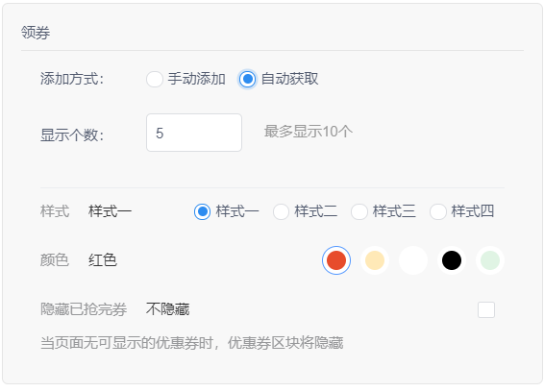The height and width of the screenshot is (392, 544).
Task: Enable the 隐藏已抢完券 checkbox
Action: [486, 309]
